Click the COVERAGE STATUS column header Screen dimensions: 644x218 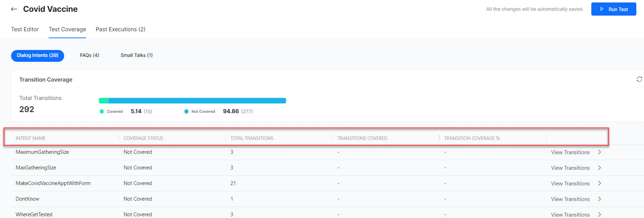[143, 138]
